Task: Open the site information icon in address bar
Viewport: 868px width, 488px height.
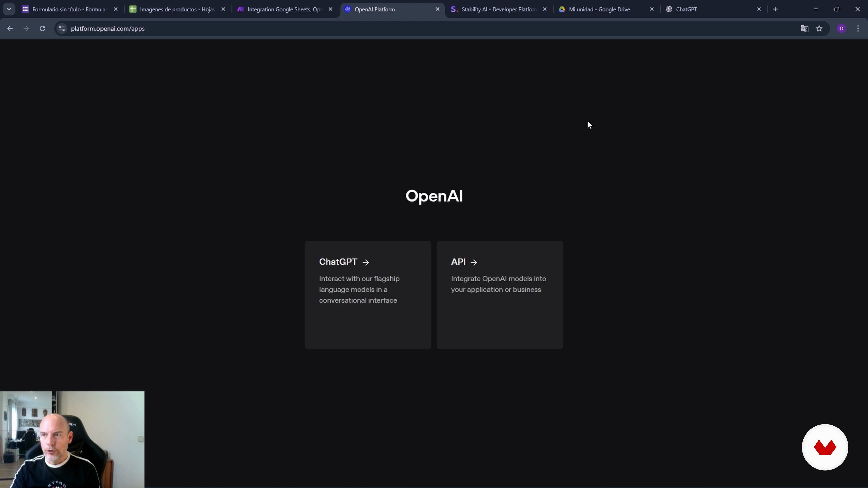Action: (x=62, y=29)
